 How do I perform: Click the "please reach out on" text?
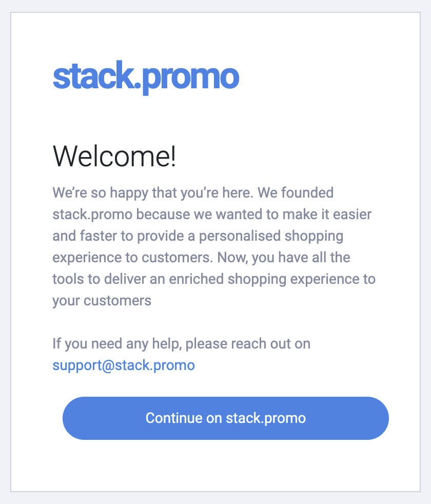pos(248,344)
